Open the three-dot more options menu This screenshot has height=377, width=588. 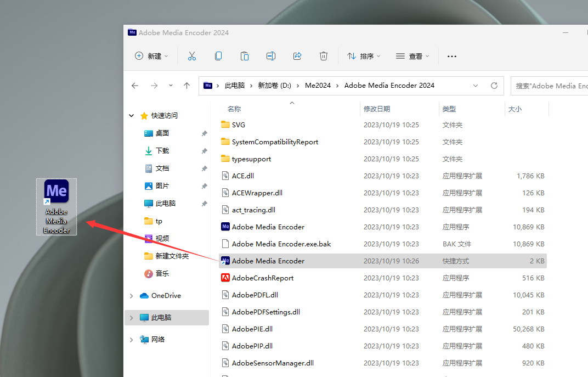(x=452, y=57)
